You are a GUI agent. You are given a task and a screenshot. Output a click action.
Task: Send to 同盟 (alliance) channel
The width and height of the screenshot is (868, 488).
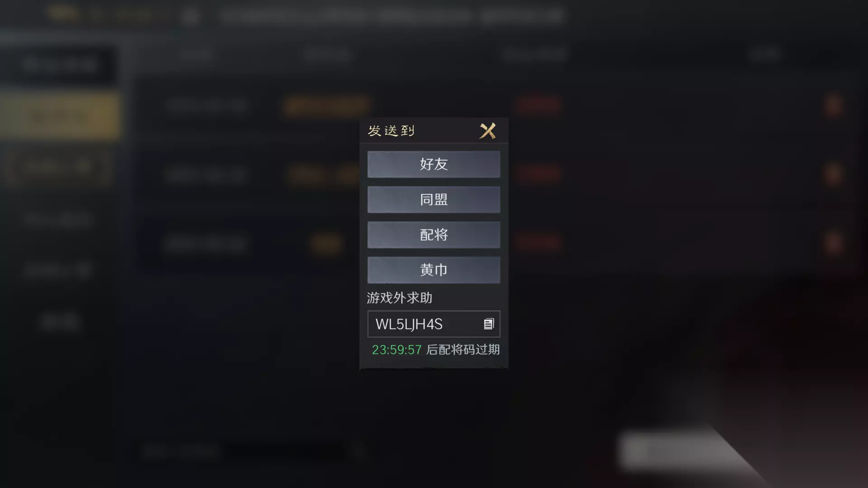(434, 199)
